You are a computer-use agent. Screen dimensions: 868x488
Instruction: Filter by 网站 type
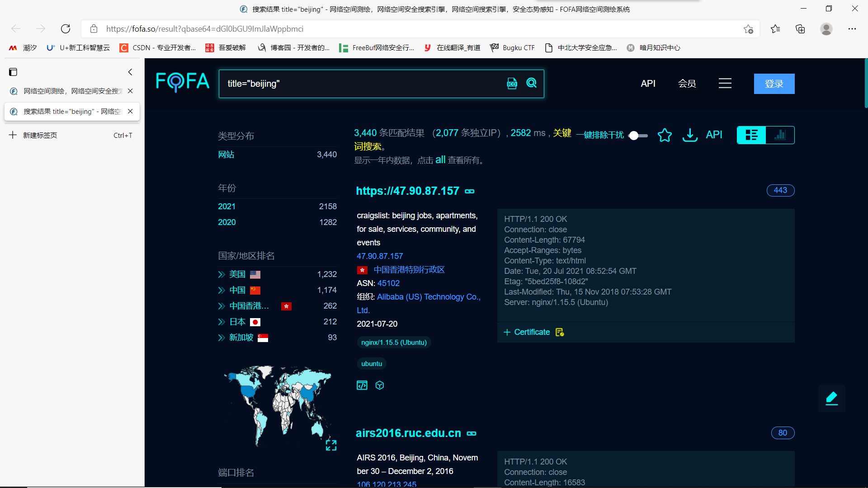(x=226, y=155)
